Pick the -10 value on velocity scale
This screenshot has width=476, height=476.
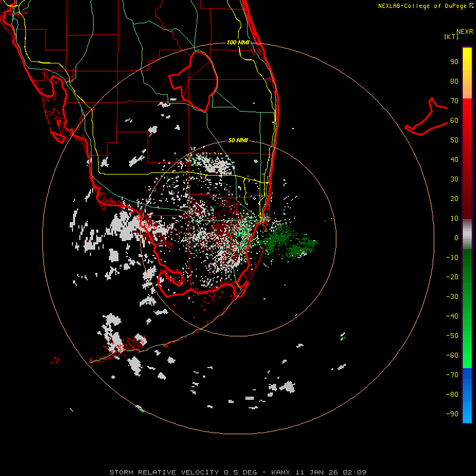[452, 258]
